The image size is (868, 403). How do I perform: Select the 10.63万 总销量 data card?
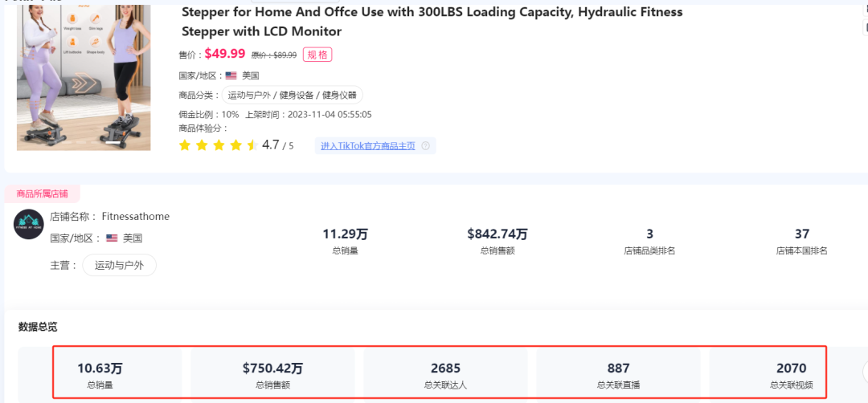pos(100,375)
